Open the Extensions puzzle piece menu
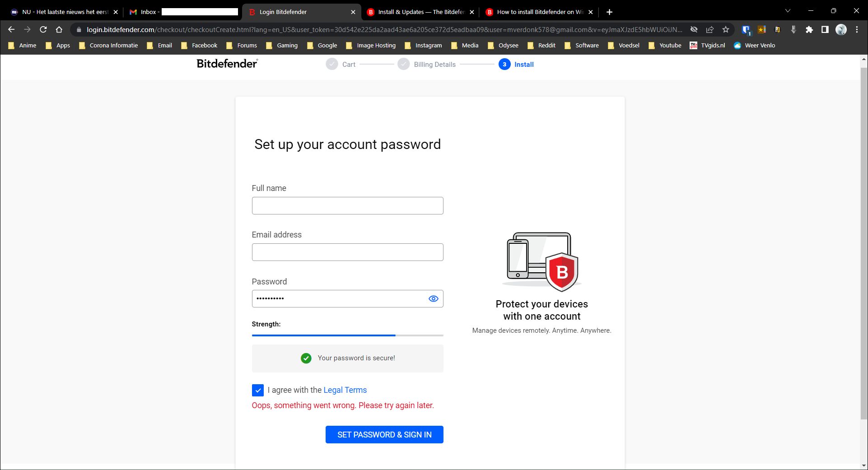The image size is (868, 470). (809, 30)
